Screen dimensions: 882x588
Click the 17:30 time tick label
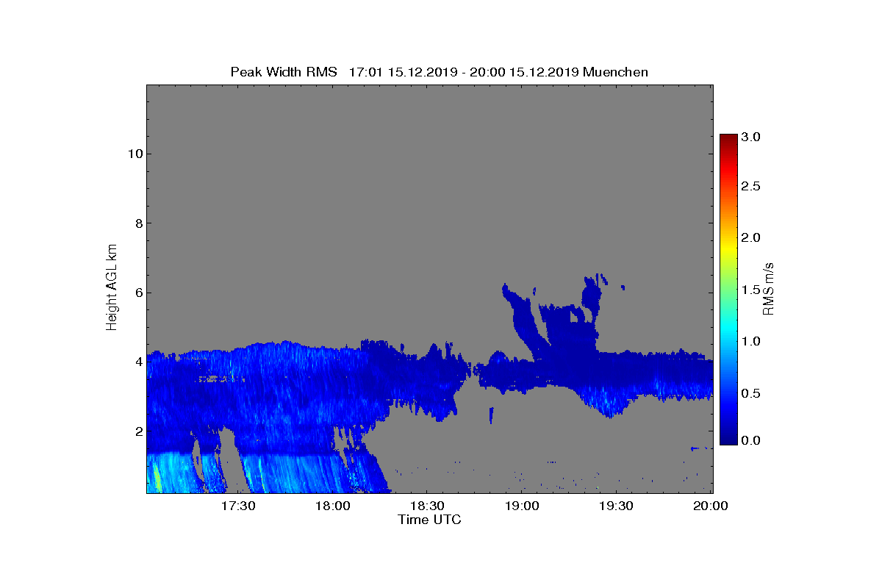pyautogui.click(x=238, y=506)
